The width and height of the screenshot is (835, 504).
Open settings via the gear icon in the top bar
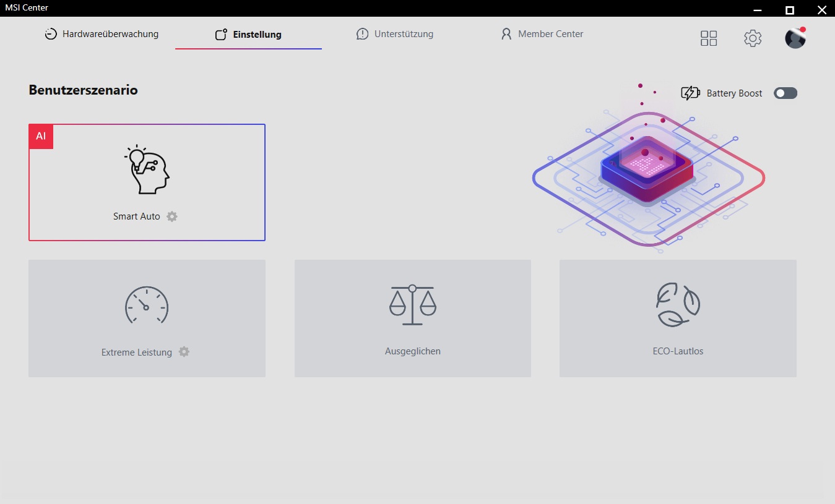pos(753,38)
